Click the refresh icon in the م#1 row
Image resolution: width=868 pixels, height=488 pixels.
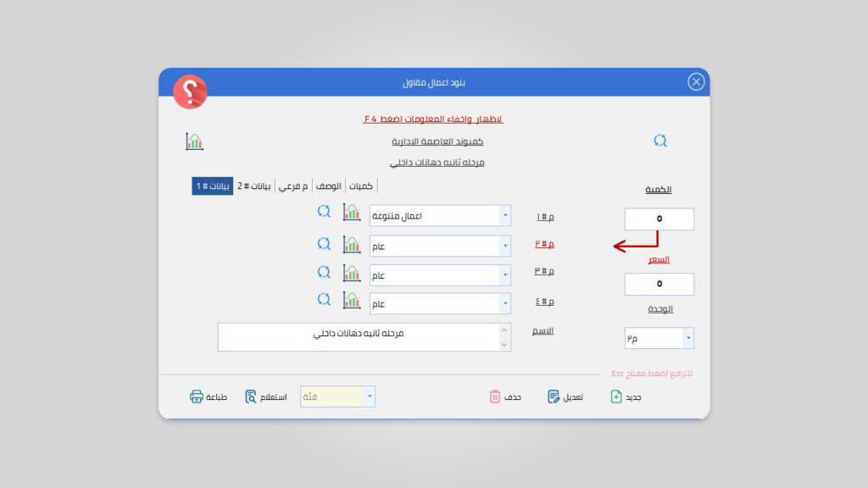[x=323, y=213]
